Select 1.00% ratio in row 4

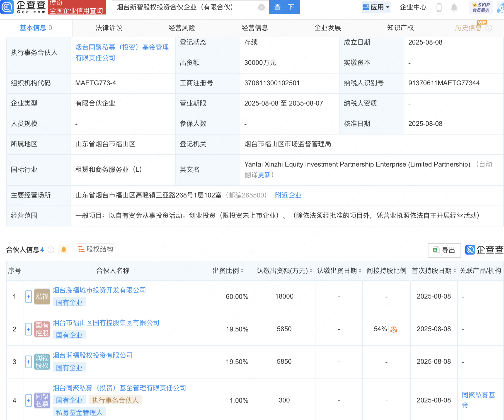pyautogui.click(x=239, y=401)
